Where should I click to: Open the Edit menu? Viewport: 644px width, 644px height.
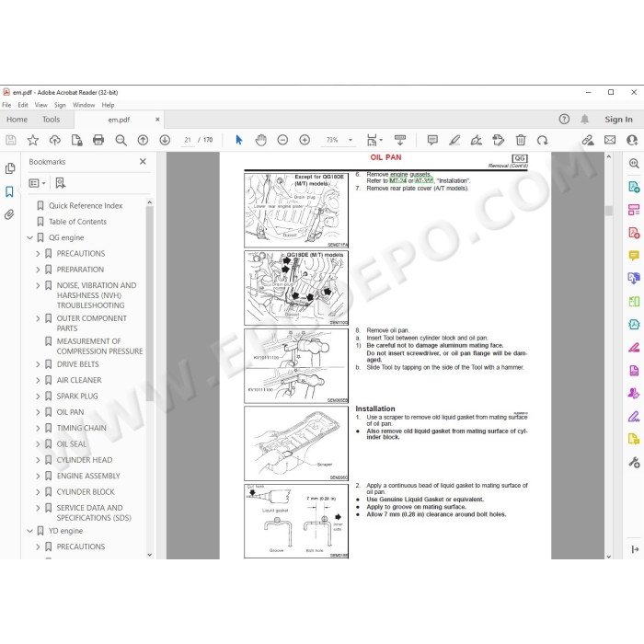[23, 105]
